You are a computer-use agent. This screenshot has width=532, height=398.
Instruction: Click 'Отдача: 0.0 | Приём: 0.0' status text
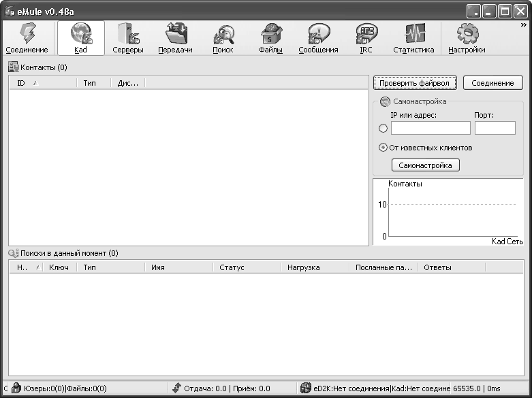pyautogui.click(x=227, y=388)
